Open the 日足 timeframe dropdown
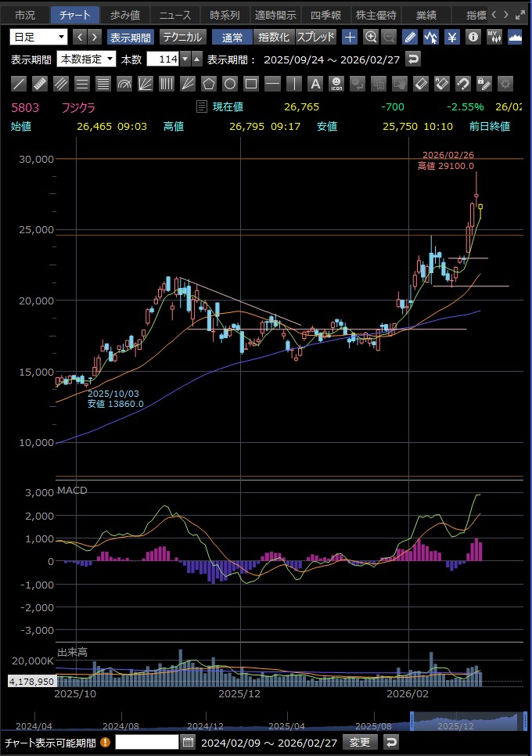 (39, 37)
